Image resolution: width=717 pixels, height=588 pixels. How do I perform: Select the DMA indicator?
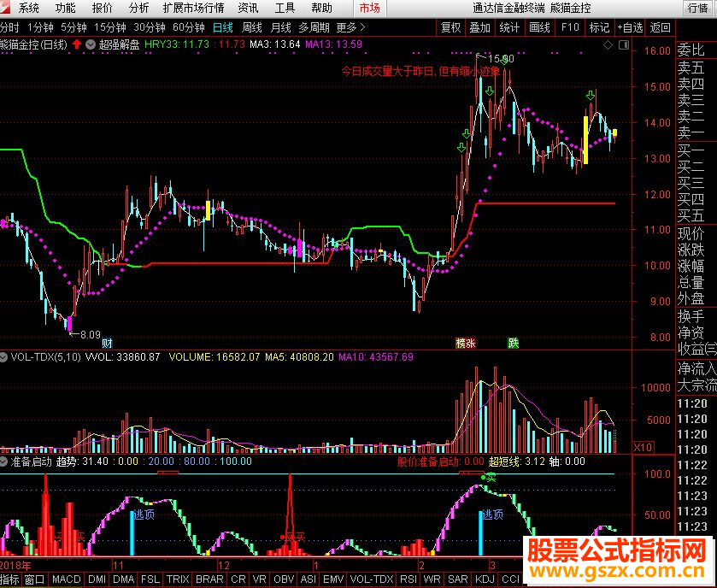123,579
